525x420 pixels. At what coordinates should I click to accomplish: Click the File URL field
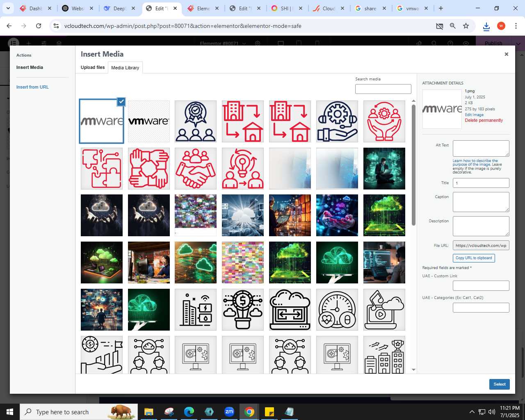click(481, 245)
